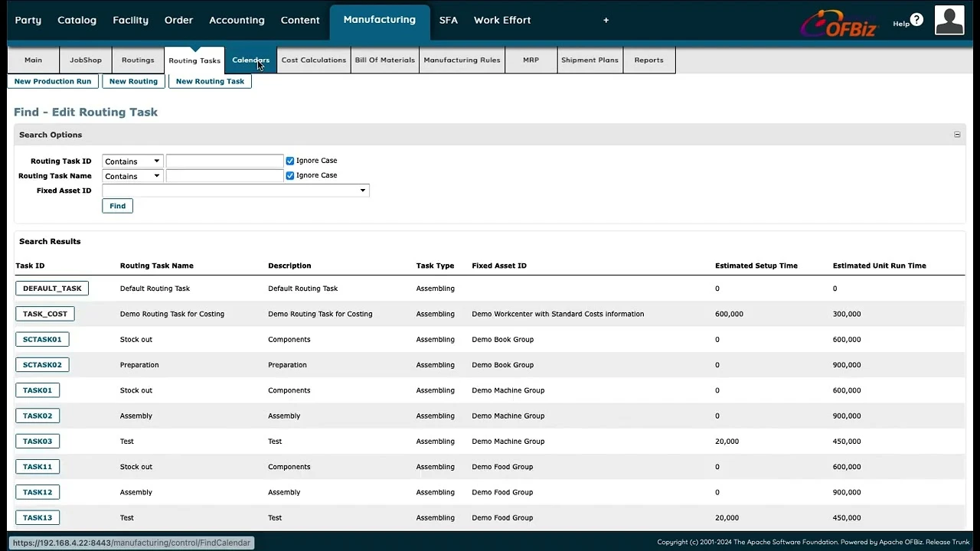This screenshot has height=551, width=980.
Task: Click the Routing Task Name column header
Action: pyautogui.click(x=156, y=266)
